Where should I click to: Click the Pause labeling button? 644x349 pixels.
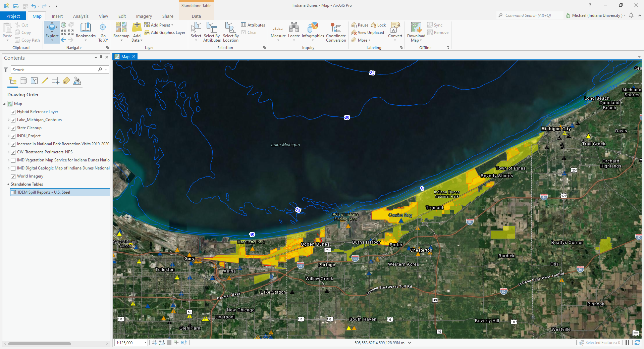click(360, 25)
